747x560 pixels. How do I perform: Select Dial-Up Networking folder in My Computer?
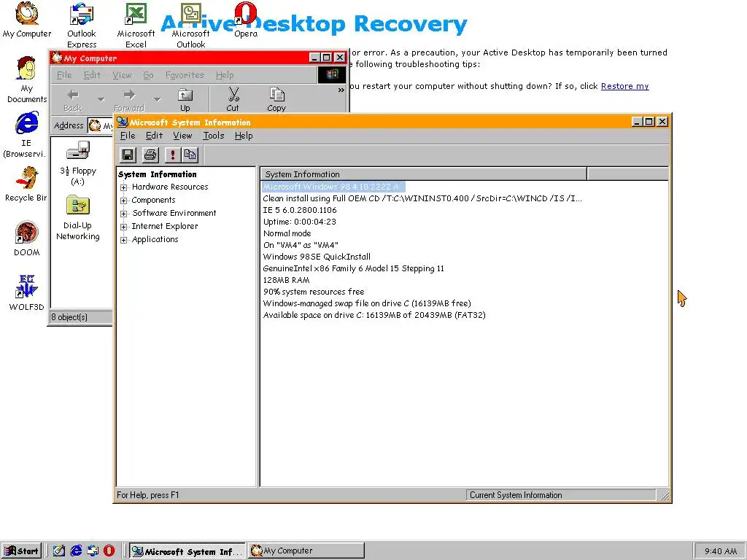pos(77,218)
